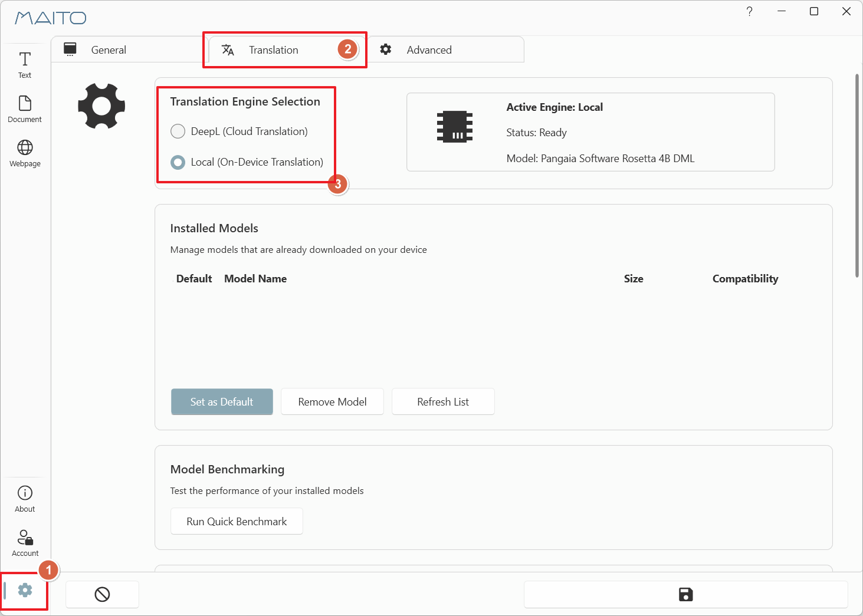Click the 'Status: Ready' text

pyautogui.click(x=536, y=133)
